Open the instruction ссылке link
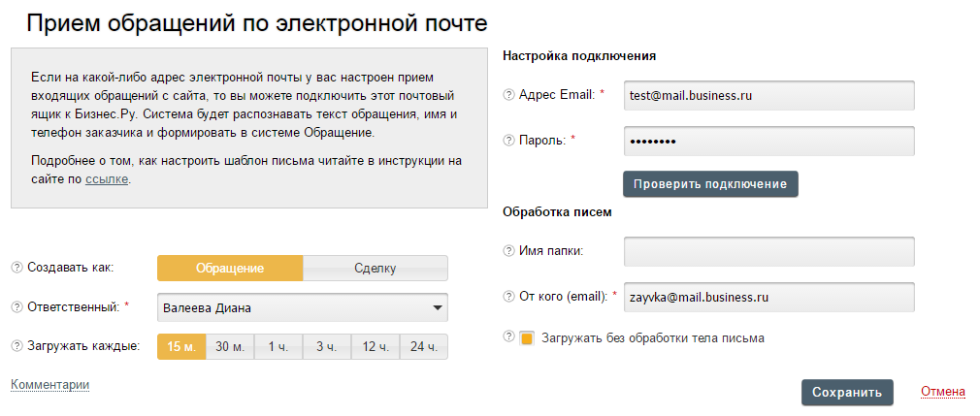This screenshot has width=980, height=416. [x=106, y=179]
